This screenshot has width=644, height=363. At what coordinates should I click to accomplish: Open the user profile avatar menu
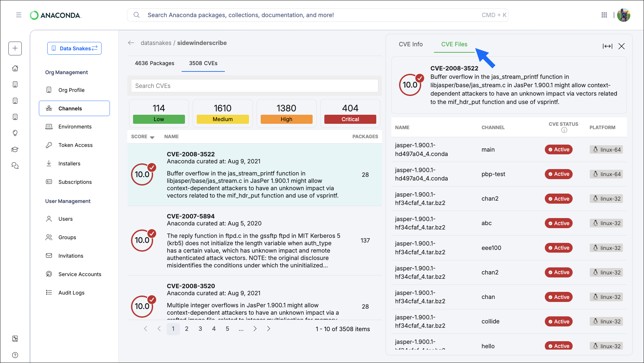624,15
